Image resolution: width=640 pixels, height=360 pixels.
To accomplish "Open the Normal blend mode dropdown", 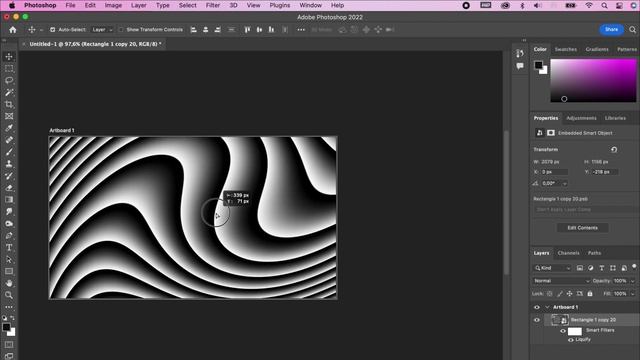I will [562, 281].
